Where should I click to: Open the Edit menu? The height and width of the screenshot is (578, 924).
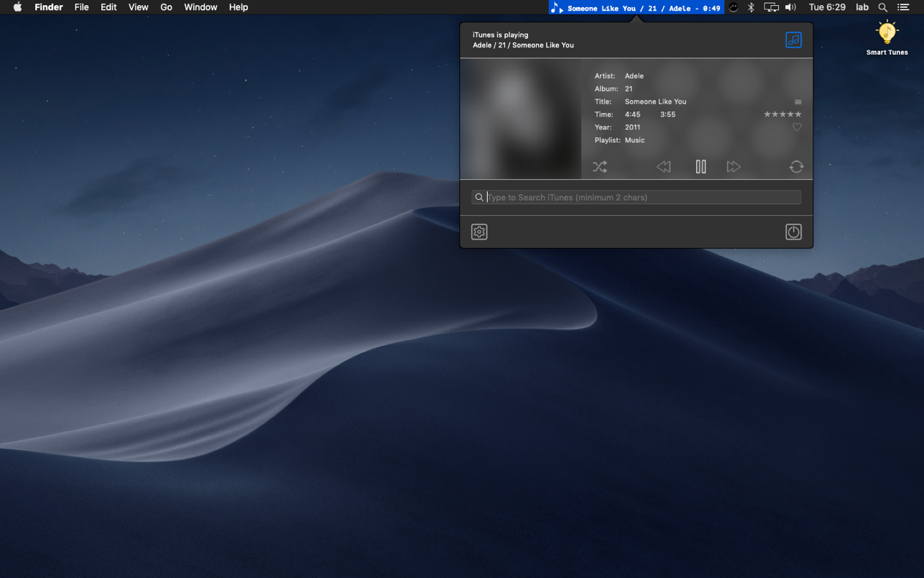pos(108,7)
